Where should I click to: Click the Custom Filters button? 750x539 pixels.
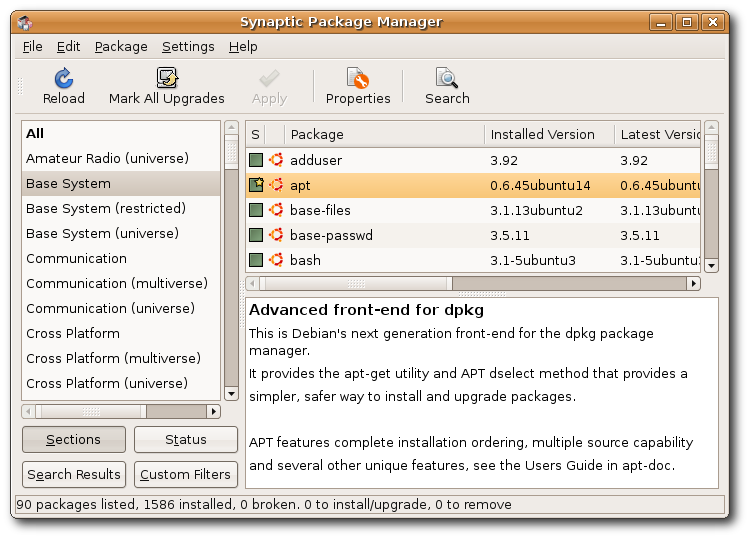[x=185, y=474]
